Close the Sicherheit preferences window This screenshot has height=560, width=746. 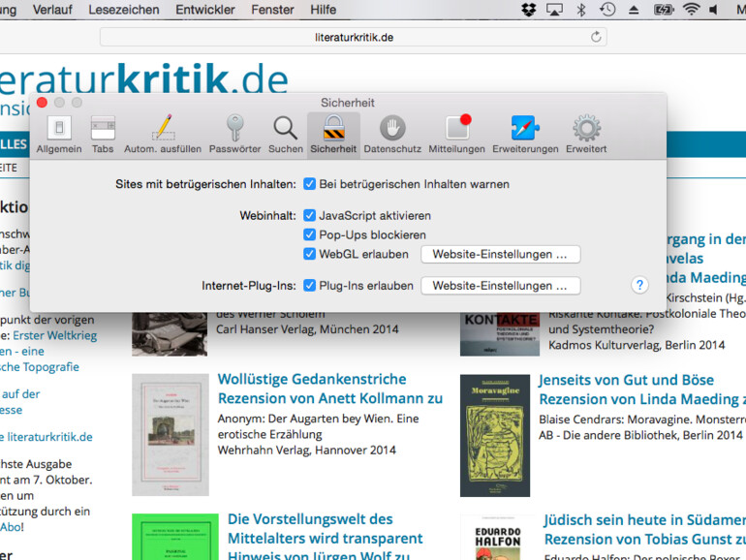coord(42,103)
